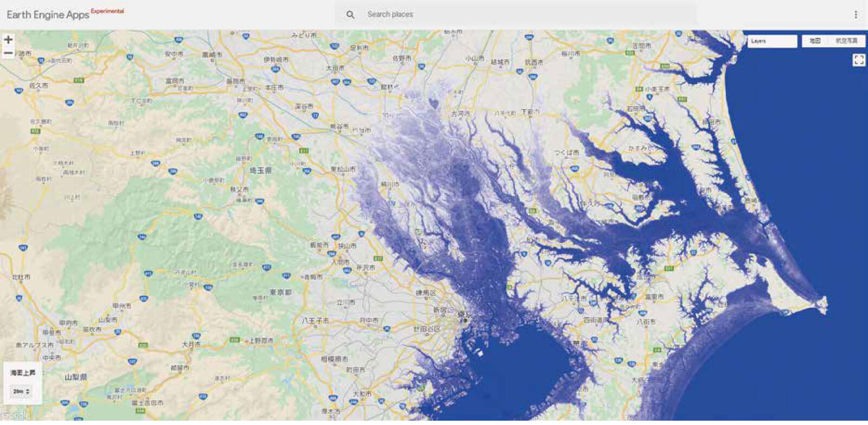Click the Earth Engine Apps title
Screen dimensions: 868x425
[48, 15]
